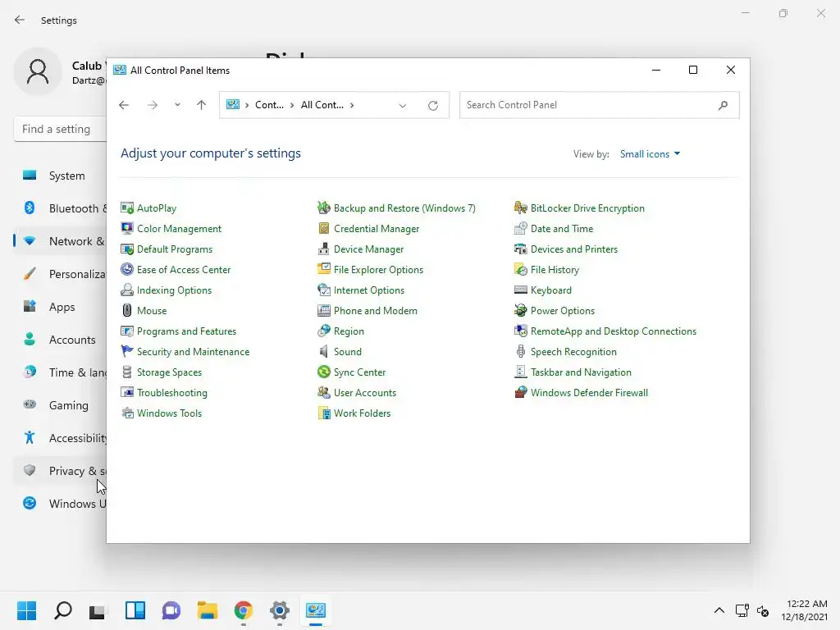Click the Windows Tools icon
The height and width of the screenshot is (630, 840).
(x=127, y=413)
